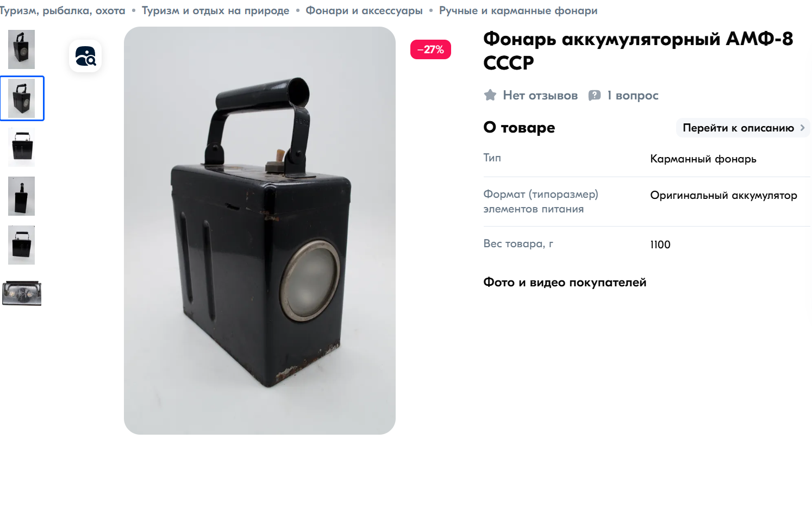Open breadcrumb Туризм и отдых на природе
812x514 pixels.
(x=216, y=11)
